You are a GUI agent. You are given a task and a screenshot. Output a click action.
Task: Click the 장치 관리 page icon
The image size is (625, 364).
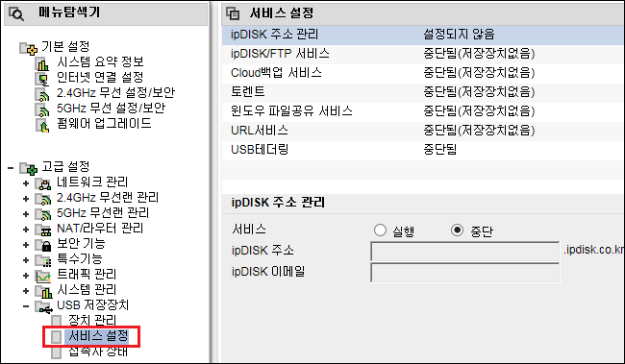click(x=56, y=321)
